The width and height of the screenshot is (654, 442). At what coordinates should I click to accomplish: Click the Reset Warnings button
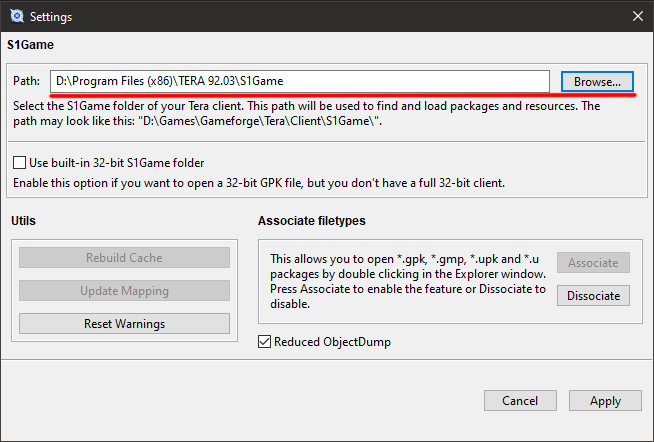tap(124, 324)
